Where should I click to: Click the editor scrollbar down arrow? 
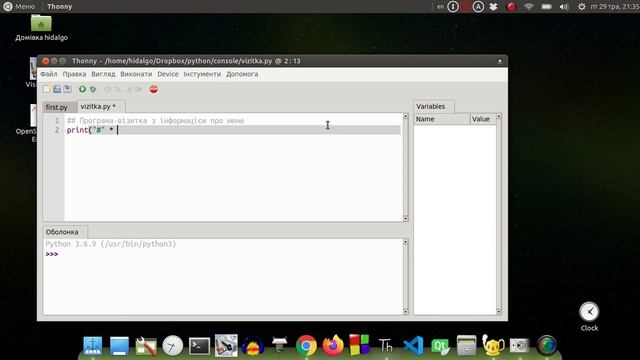(405, 218)
